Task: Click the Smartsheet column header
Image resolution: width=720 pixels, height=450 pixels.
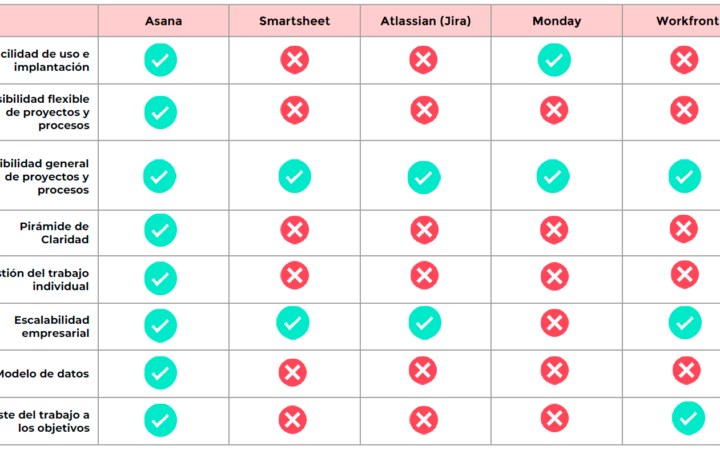Action: coord(294,21)
